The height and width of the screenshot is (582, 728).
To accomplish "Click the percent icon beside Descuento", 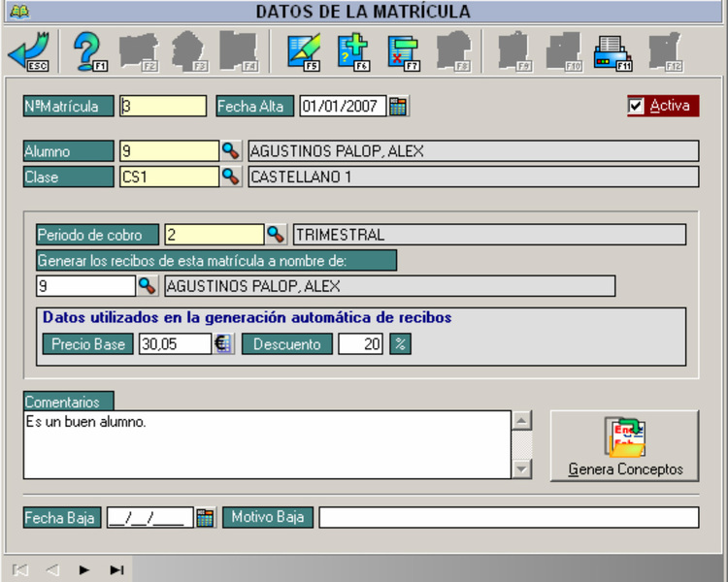I will (x=400, y=344).
